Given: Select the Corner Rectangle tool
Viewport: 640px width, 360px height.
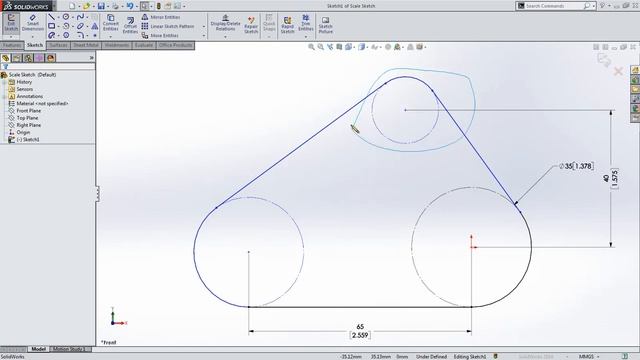Looking at the screenshot, I should 52,26.
